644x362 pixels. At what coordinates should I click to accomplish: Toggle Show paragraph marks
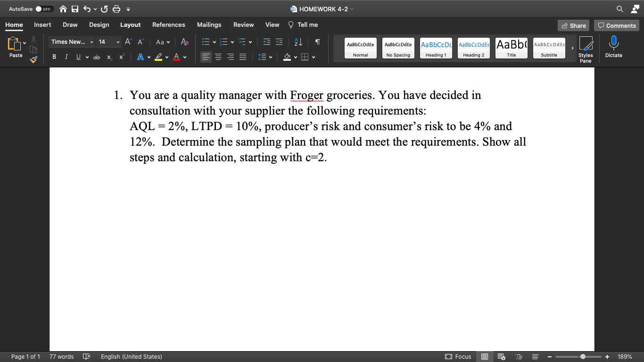(318, 42)
